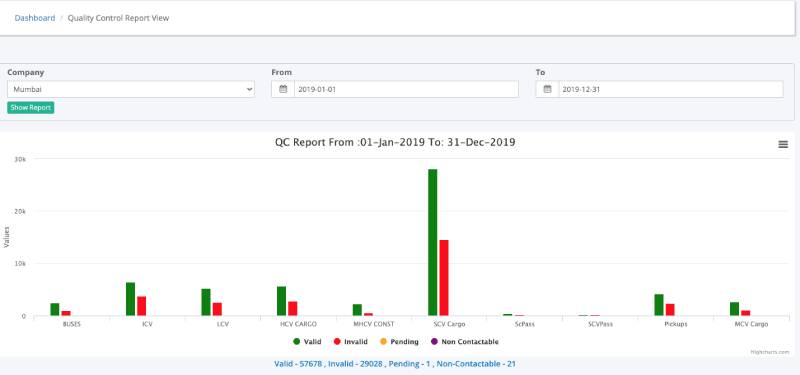The width and height of the screenshot is (800, 375).
Task: Click the To date field 2019-12-31
Action: (x=670, y=89)
